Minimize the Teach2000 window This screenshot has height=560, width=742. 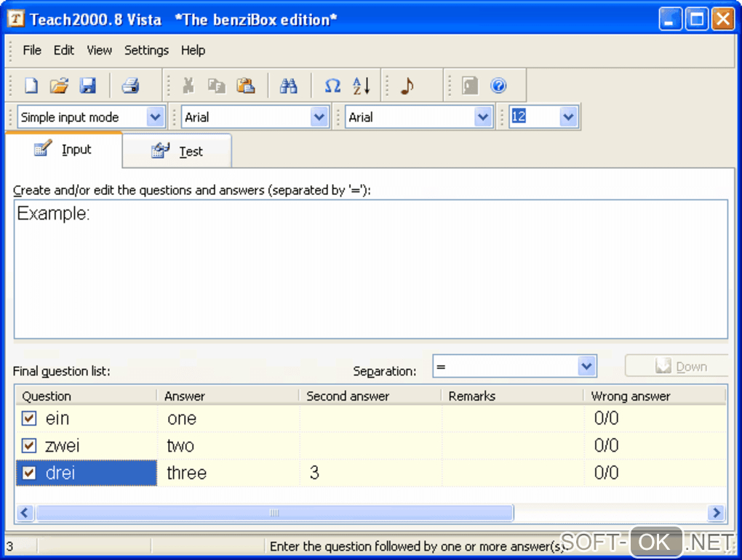click(x=670, y=19)
